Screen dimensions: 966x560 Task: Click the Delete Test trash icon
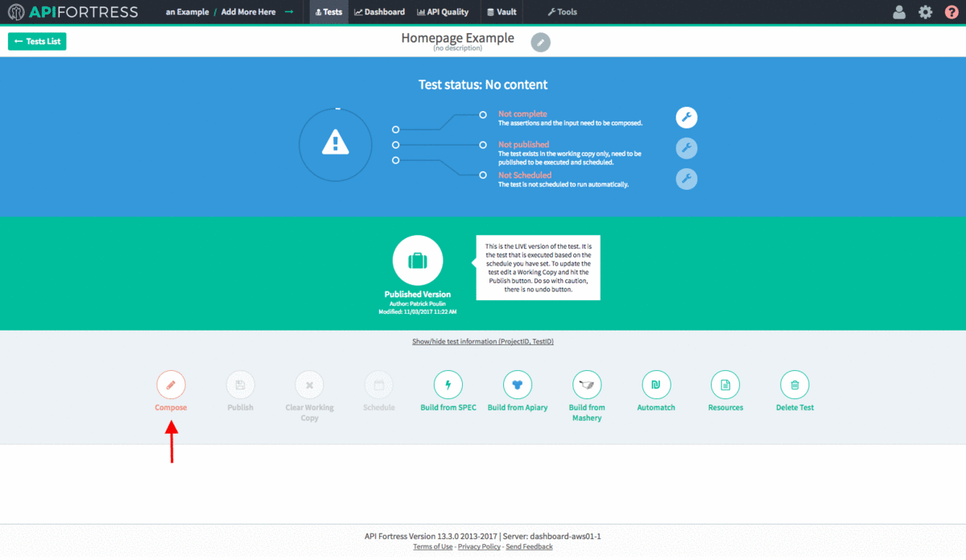click(x=795, y=385)
